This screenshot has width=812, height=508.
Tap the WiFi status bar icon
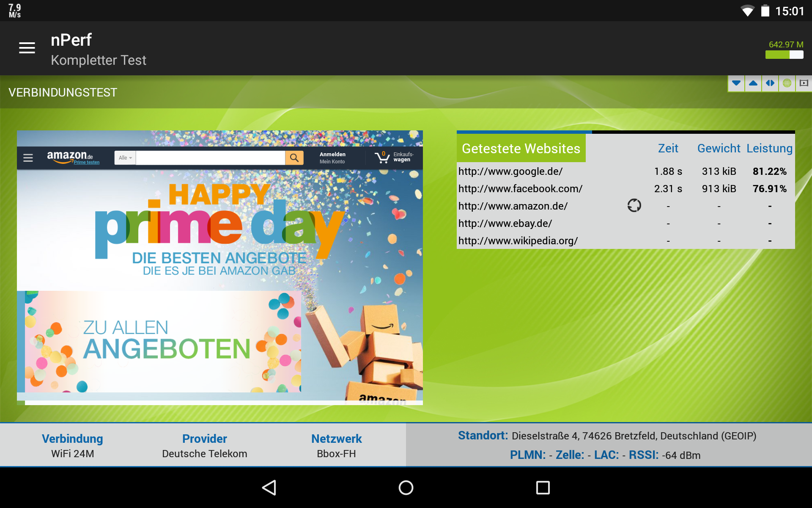point(748,11)
